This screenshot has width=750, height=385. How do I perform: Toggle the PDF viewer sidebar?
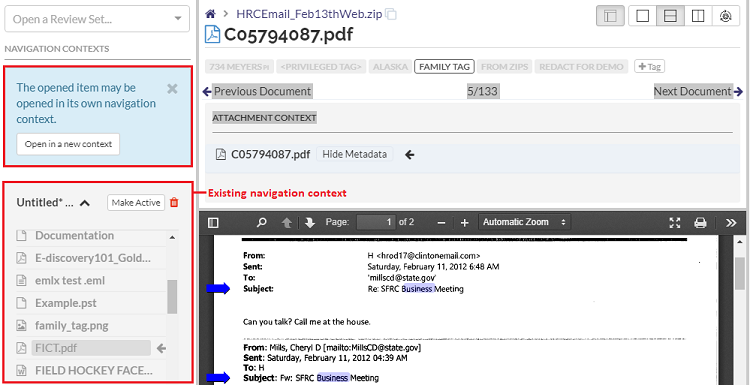tap(213, 222)
